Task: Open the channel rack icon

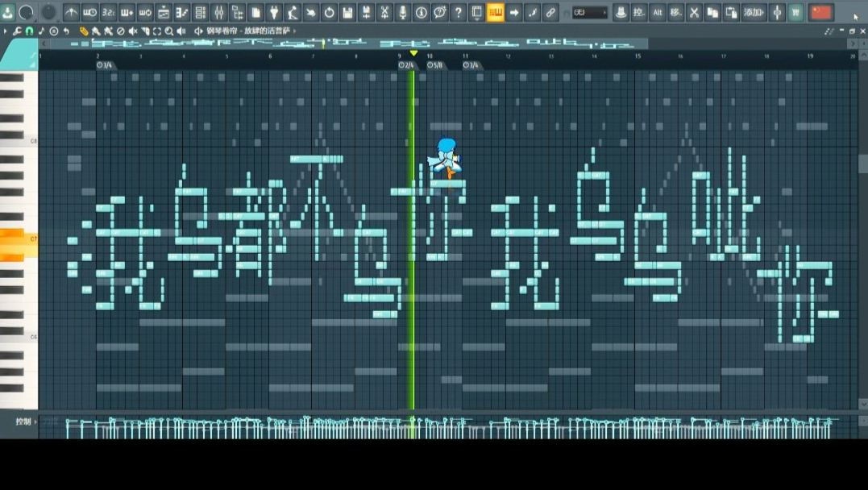Action: click(201, 12)
